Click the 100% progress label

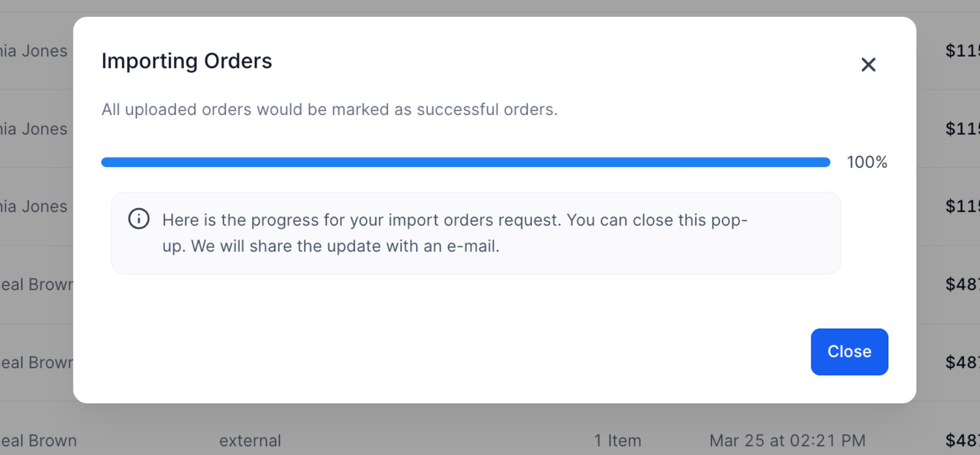867,162
